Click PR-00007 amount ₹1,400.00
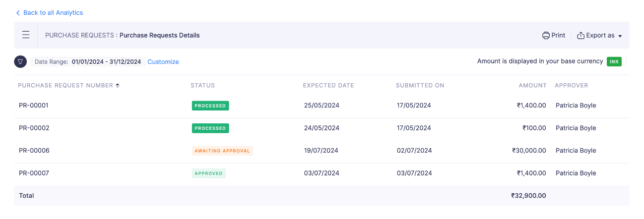Screen dimensions: 644x219 click(x=531, y=173)
